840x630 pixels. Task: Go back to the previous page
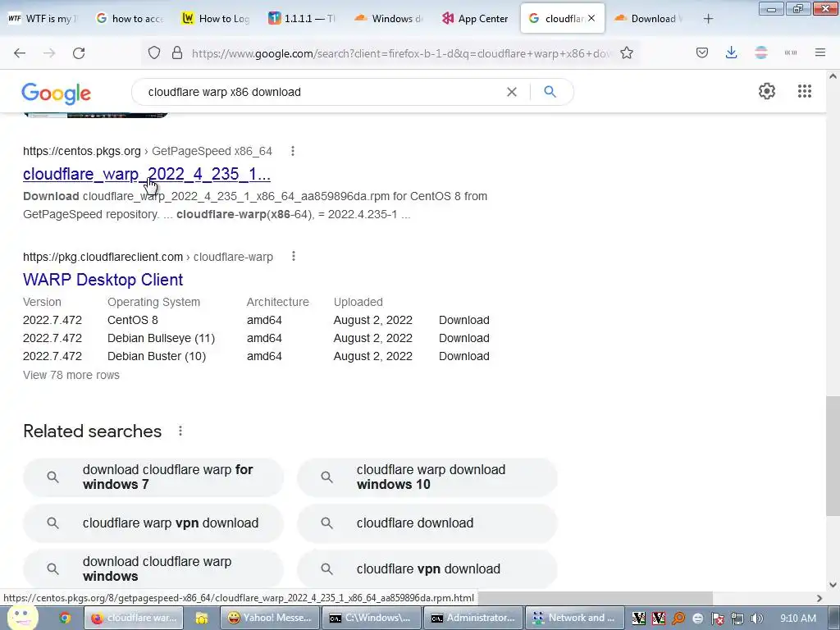point(20,53)
